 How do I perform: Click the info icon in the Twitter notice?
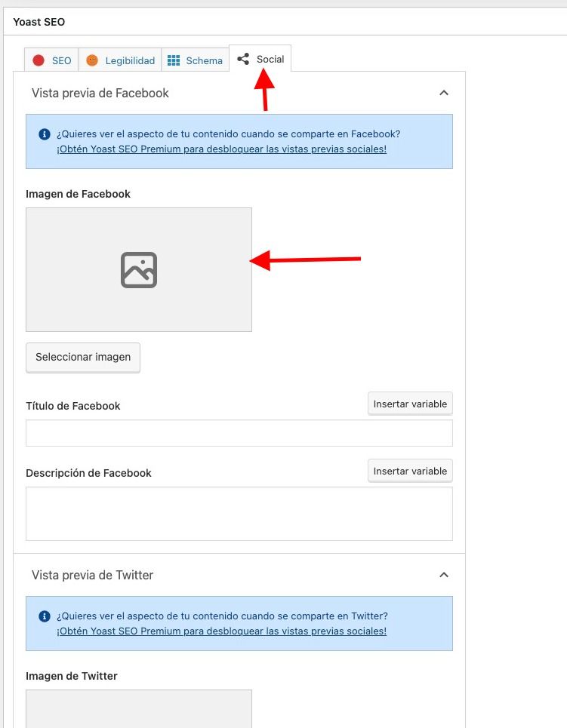click(x=44, y=616)
